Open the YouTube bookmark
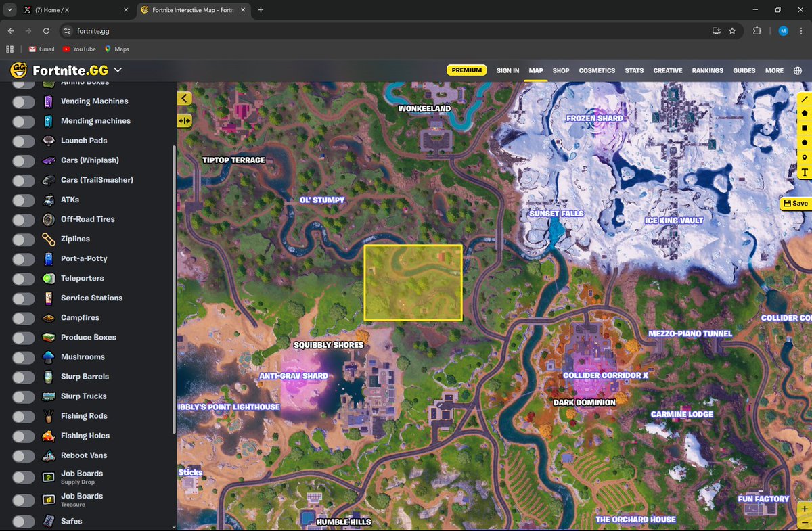 coord(79,49)
